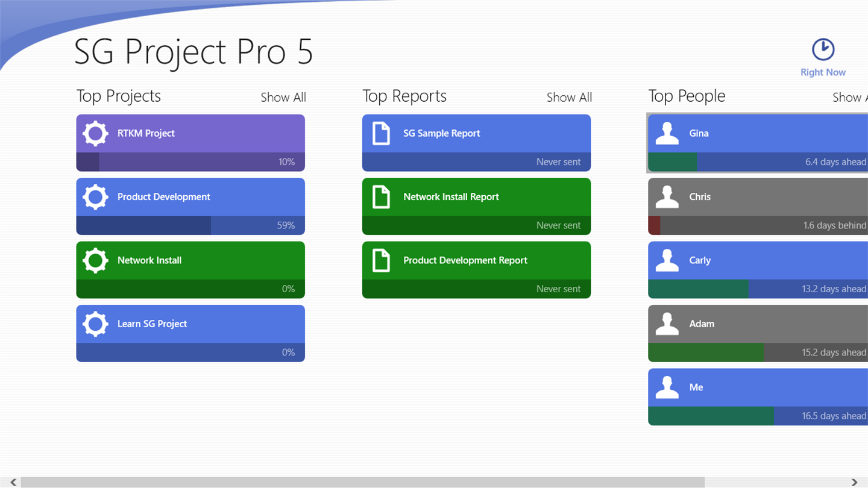Open Carly's person tile

coord(758,270)
